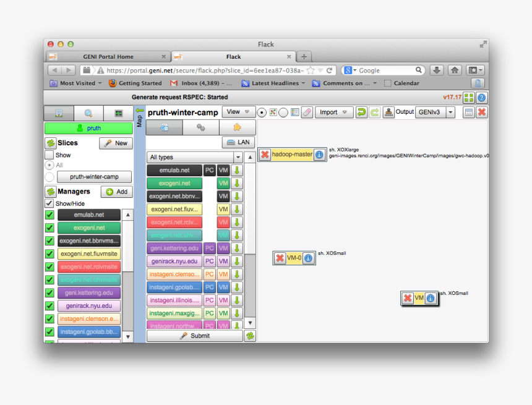Add PC node from instageni.gpolab

[209, 288]
